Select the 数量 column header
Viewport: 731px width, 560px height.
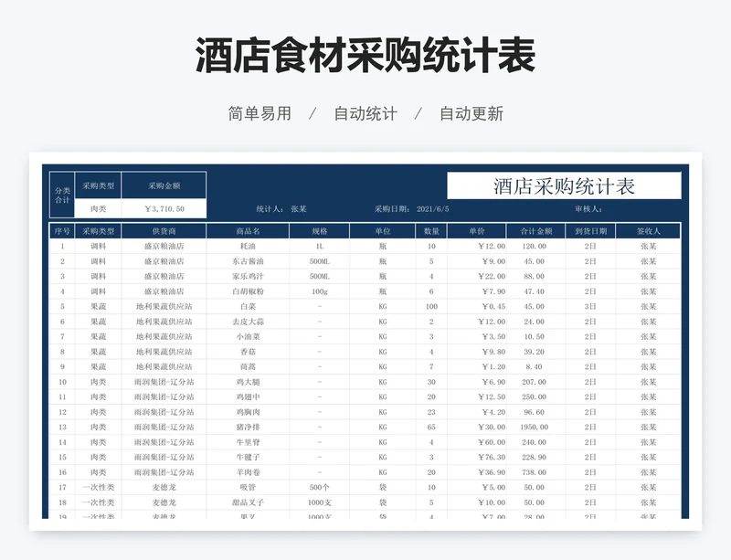[431, 231]
